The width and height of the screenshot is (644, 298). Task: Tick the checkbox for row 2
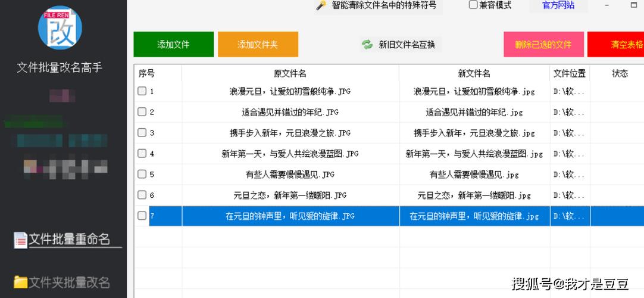[142, 112]
